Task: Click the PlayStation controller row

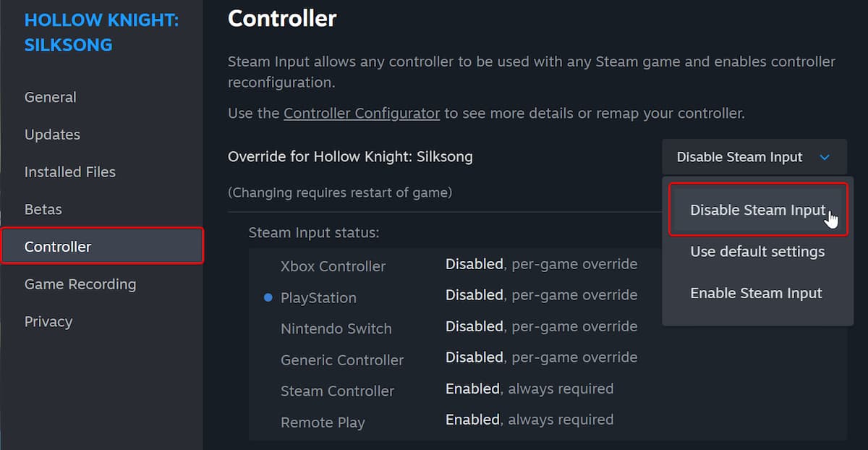Action: [x=318, y=298]
